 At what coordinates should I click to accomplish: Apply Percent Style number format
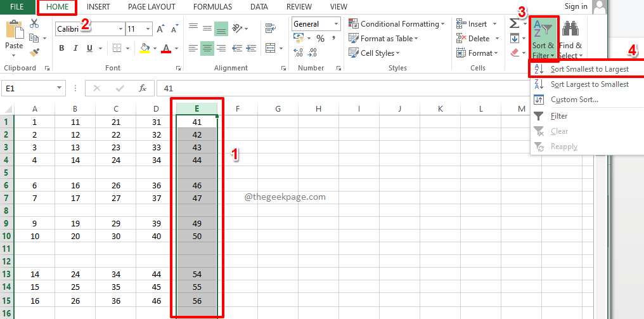click(x=320, y=39)
